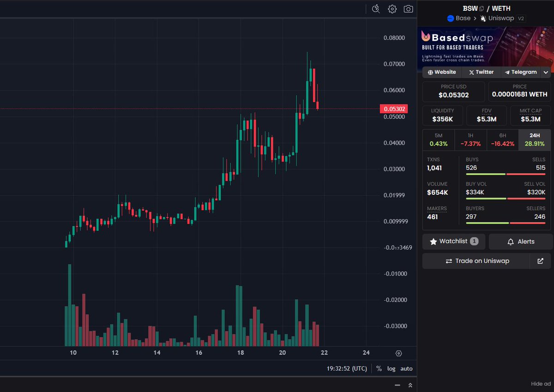Screen dimensions: 554x392
Task: Click the VOLUME value $654K
Action: (x=437, y=192)
